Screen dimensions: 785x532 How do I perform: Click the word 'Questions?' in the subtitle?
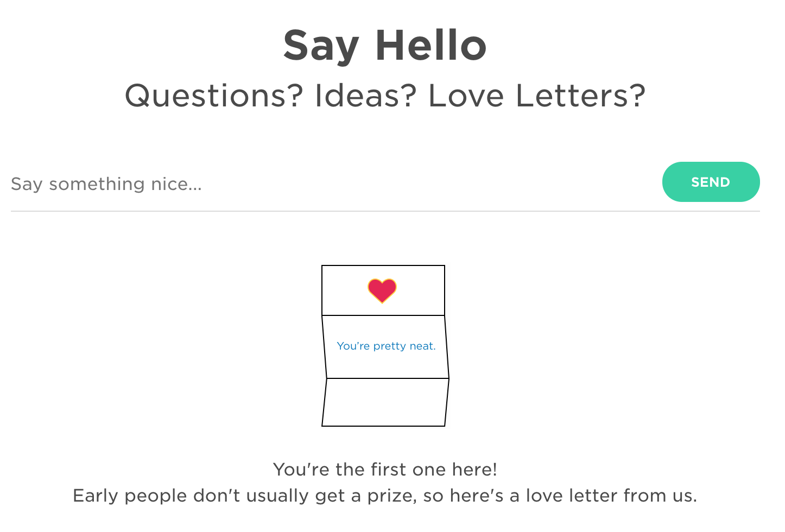[214, 96]
